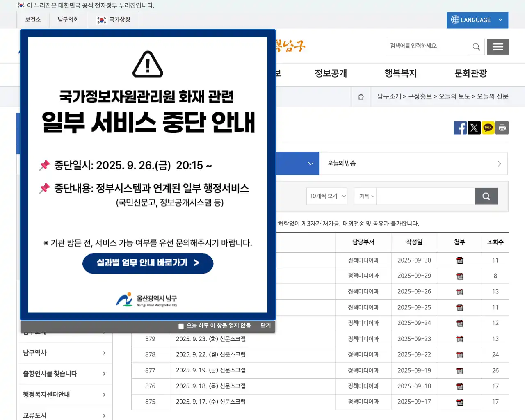Open PDF attachment for 2025-09-29 row
This screenshot has height=420, width=525.
(x=460, y=276)
